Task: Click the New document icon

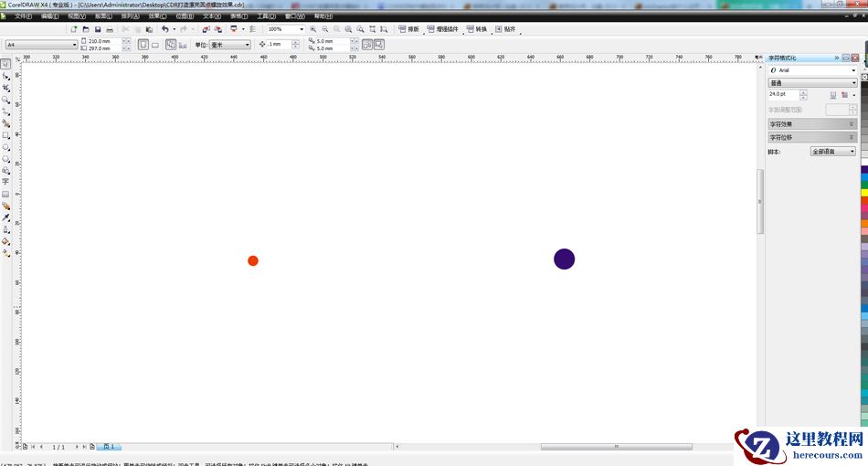Action: [74, 29]
